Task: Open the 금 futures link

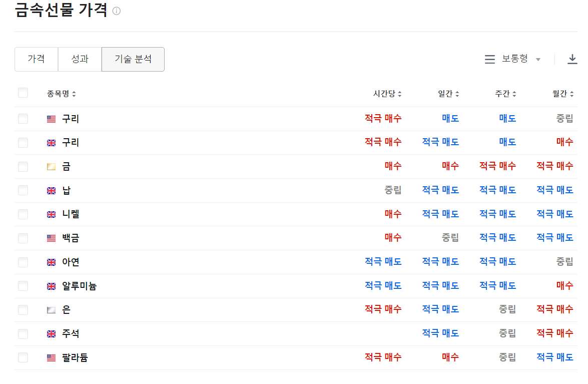Action: tap(67, 167)
